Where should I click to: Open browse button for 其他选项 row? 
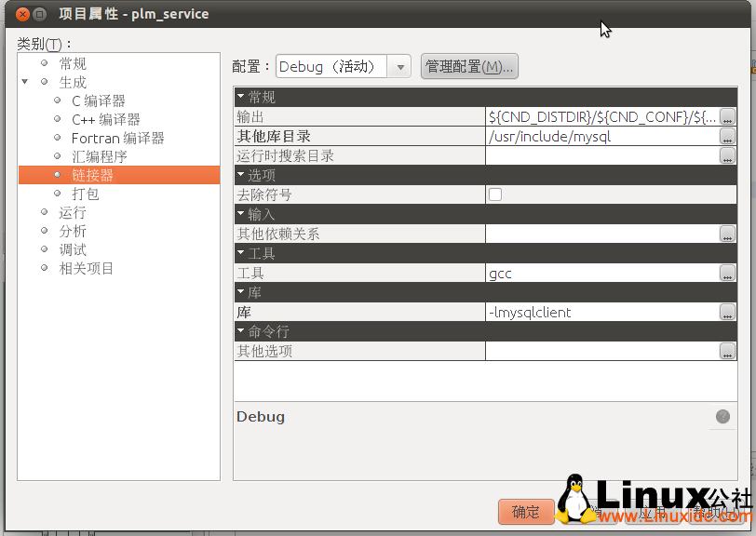point(727,352)
